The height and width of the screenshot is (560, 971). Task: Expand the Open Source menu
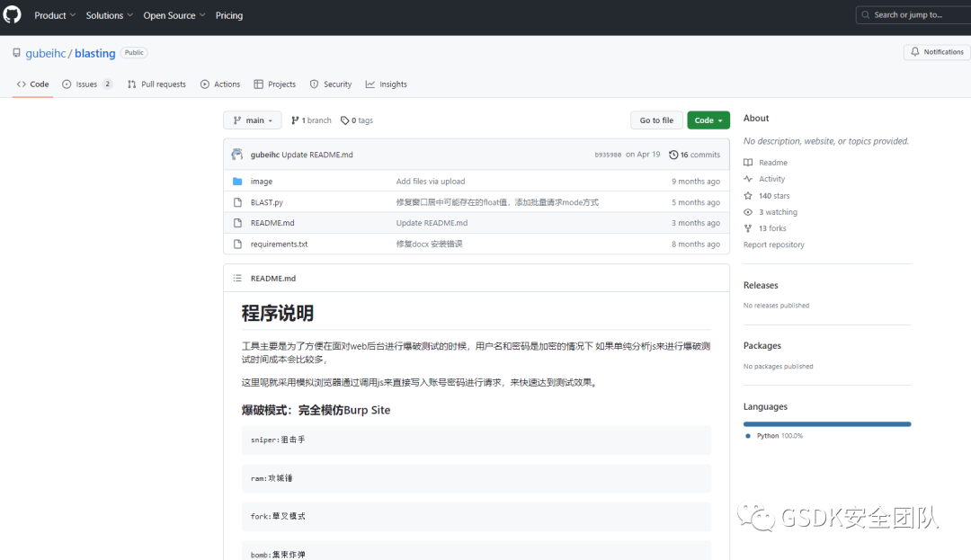pos(174,15)
